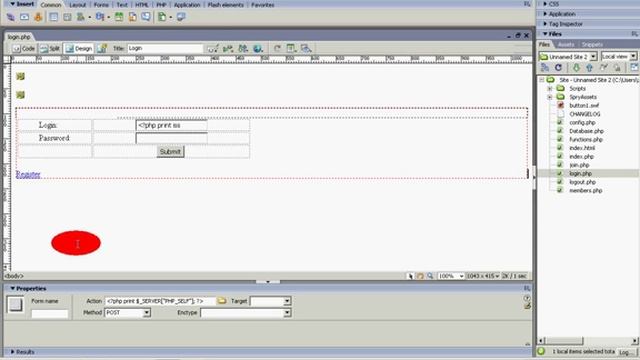
Task: Expand the Scripts folder
Action: click(x=550, y=89)
